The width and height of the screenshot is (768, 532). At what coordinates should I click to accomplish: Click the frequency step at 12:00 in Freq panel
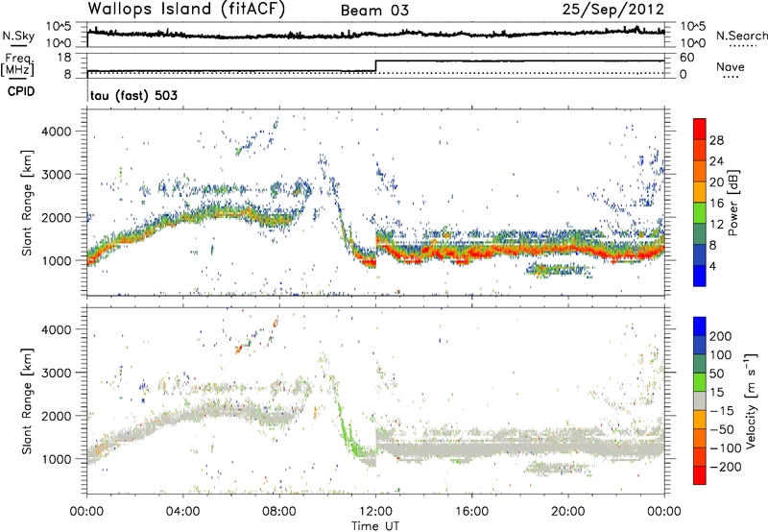pos(375,65)
